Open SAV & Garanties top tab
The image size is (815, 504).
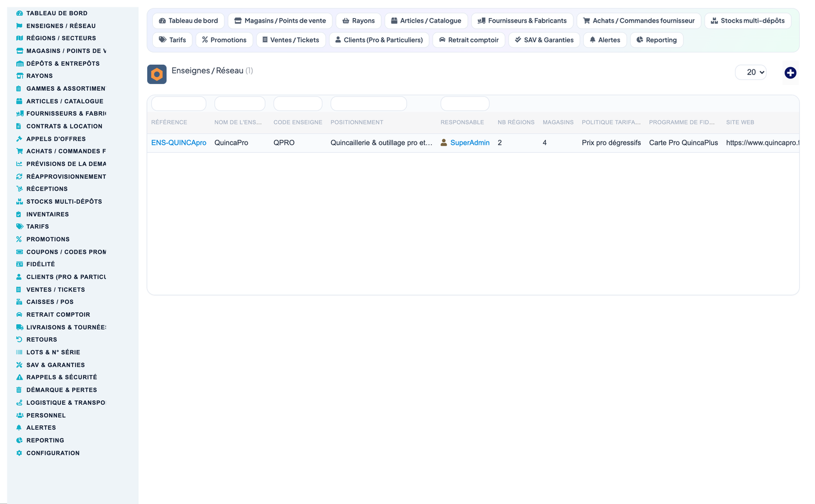[x=544, y=40]
